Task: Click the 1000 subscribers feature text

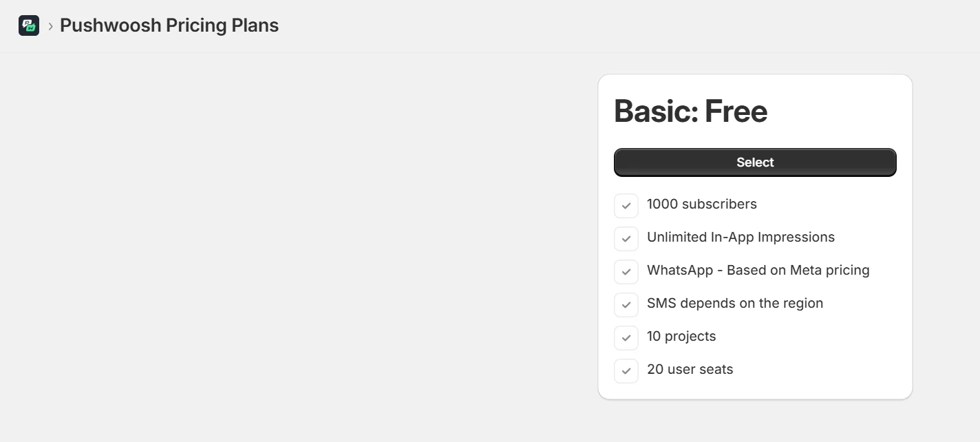Action: pos(701,204)
